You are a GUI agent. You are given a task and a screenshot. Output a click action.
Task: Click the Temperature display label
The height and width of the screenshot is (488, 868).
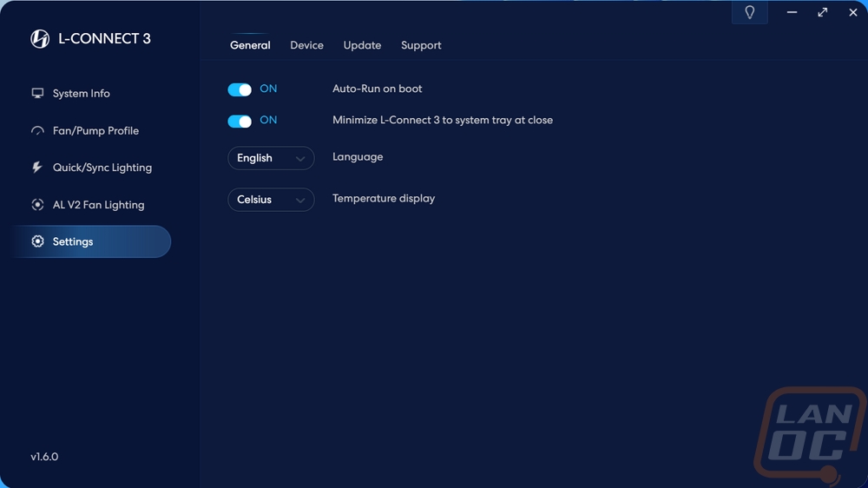click(x=384, y=198)
